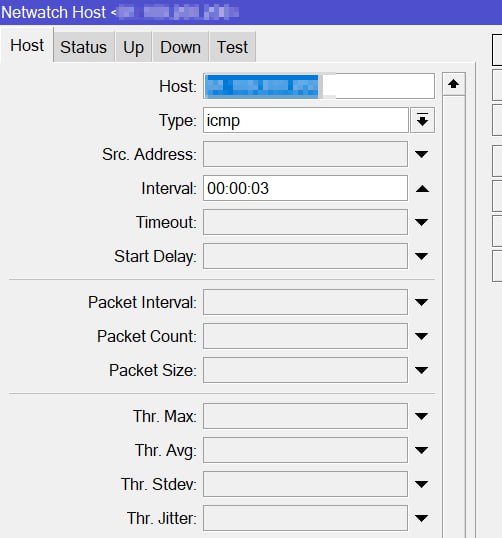Expand the Start Delay field
This screenshot has width=502, height=538.
click(422, 256)
